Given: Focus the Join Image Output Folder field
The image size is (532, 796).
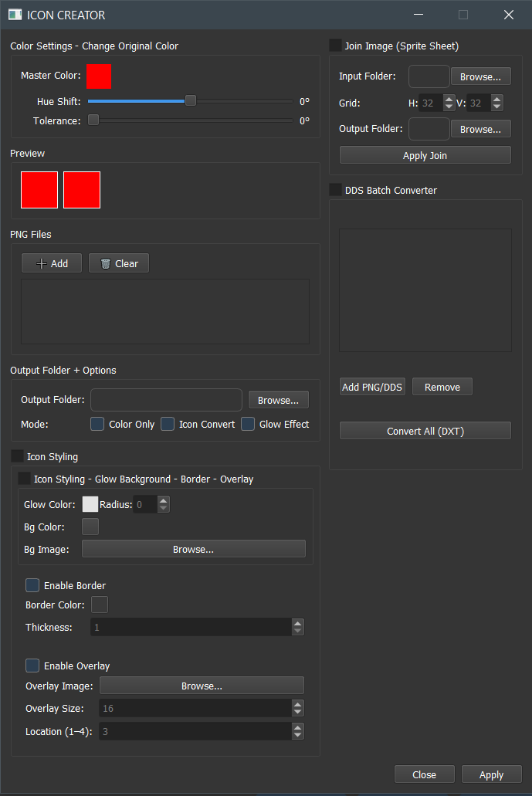Looking at the screenshot, I should click(429, 129).
